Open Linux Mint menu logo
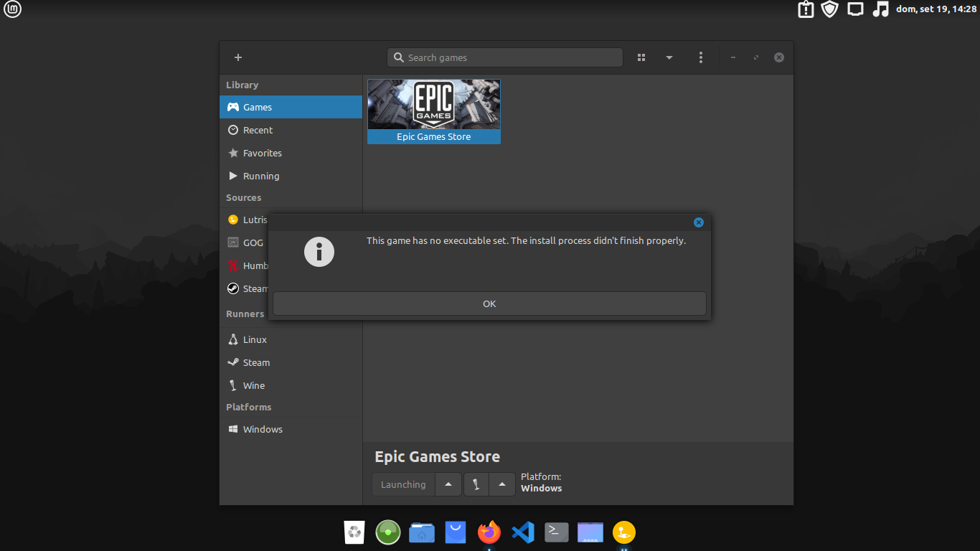980x551 pixels. 12,9
